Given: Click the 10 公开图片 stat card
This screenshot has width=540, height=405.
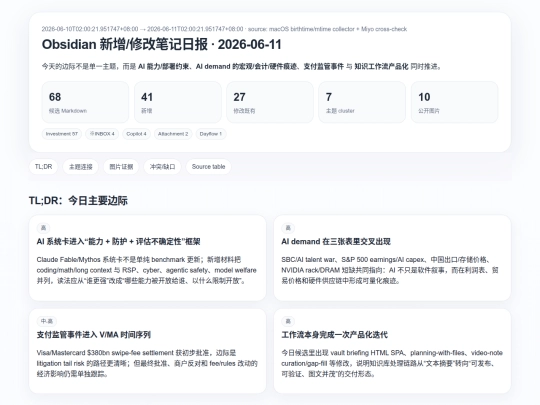Looking at the screenshot, I should point(455,102).
